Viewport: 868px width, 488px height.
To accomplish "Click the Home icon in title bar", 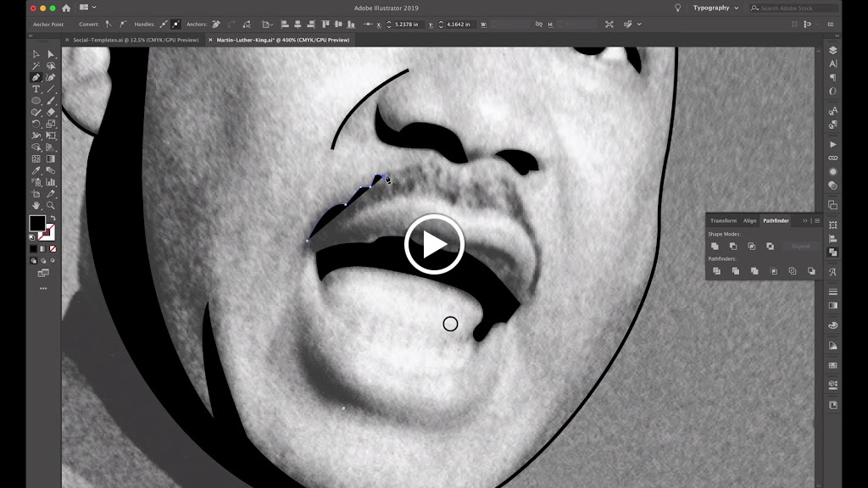I will [x=66, y=8].
